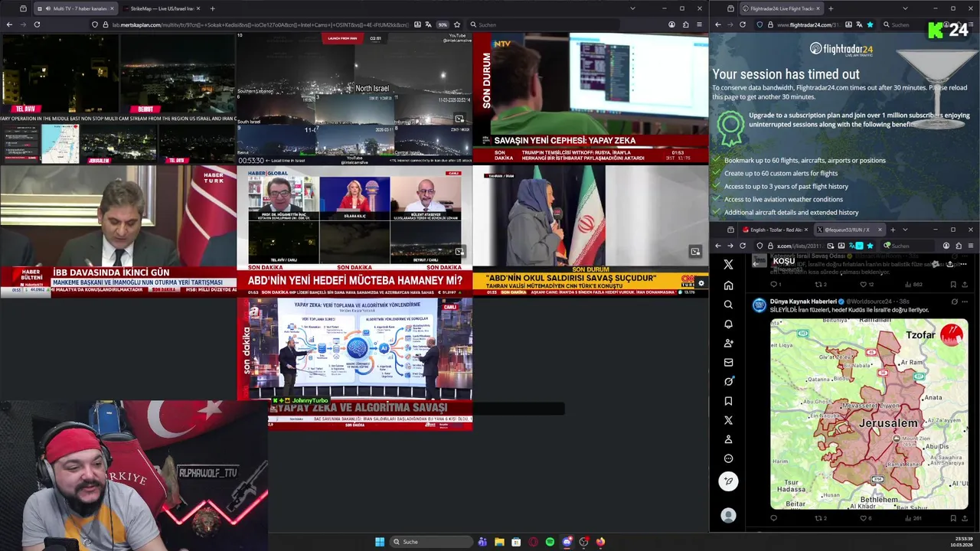
Task: Open X Explore search icon in sidebar
Action: click(x=728, y=305)
